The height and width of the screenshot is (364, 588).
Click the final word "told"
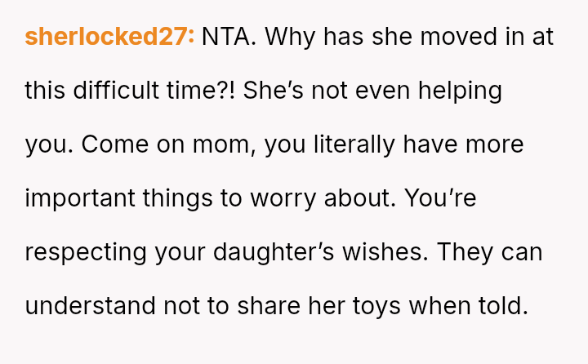pyautogui.click(x=501, y=306)
